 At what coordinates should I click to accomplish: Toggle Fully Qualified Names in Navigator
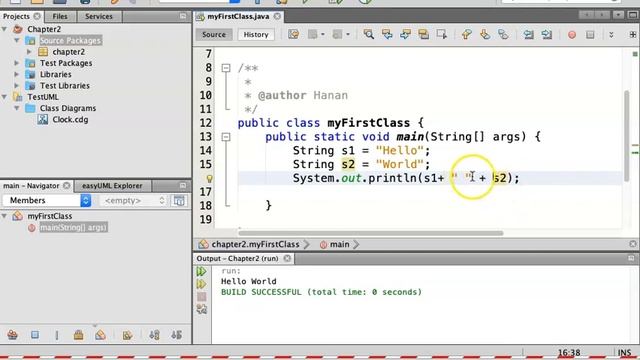[127, 335]
